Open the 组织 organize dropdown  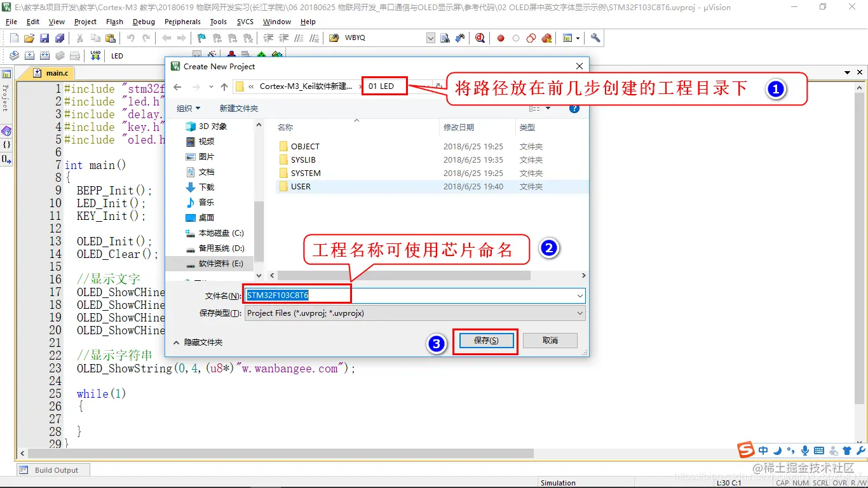click(x=188, y=109)
